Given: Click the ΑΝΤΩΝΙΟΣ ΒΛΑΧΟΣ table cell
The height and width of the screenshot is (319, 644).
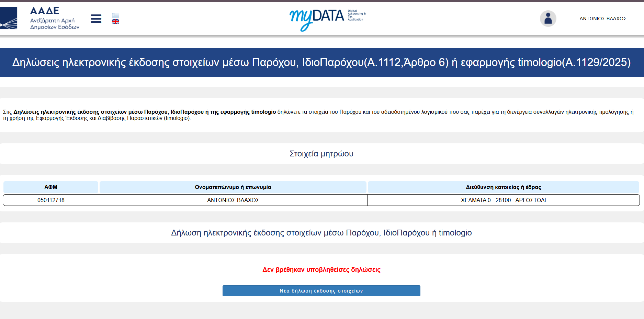Looking at the screenshot, I should click(233, 200).
